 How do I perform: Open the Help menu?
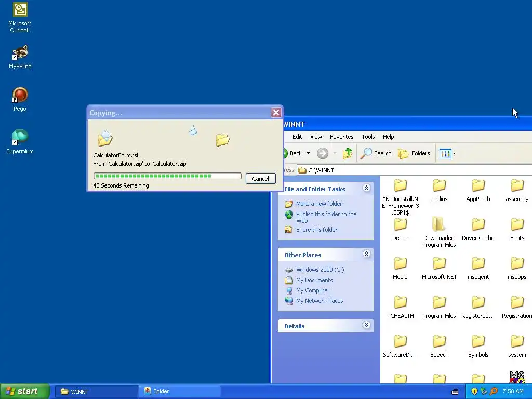click(389, 137)
